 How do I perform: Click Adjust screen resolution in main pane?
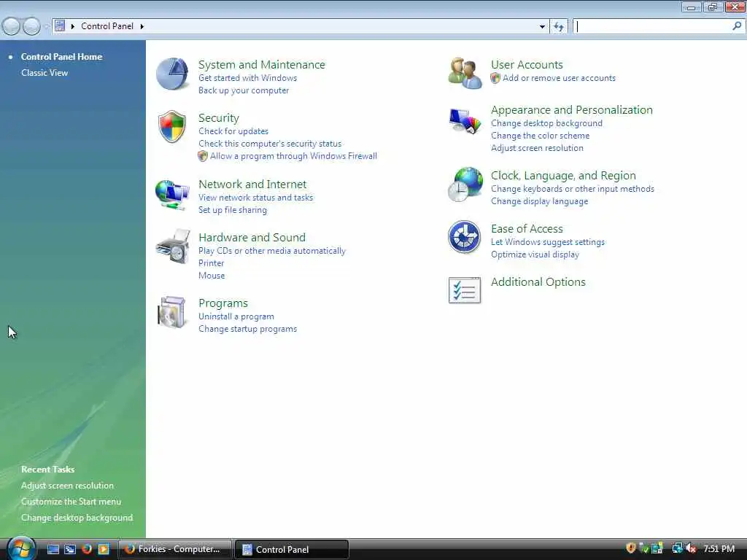[x=537, y=148]
